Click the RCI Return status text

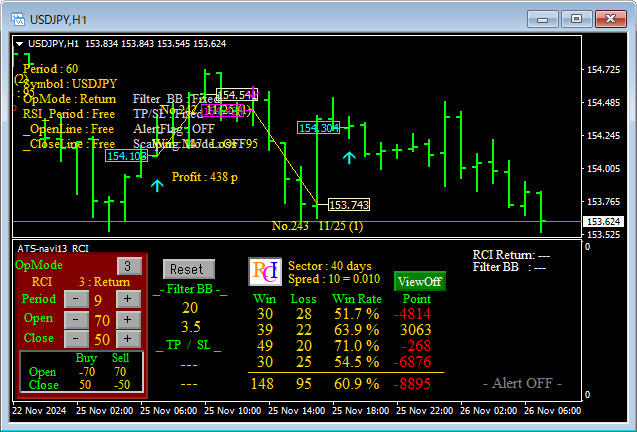tap(511, 255)
